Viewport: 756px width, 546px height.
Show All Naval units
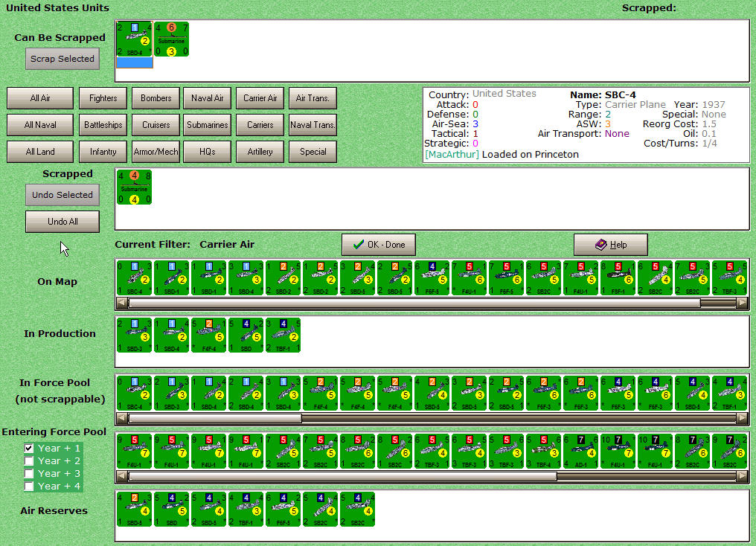click(x=40, y=125)
